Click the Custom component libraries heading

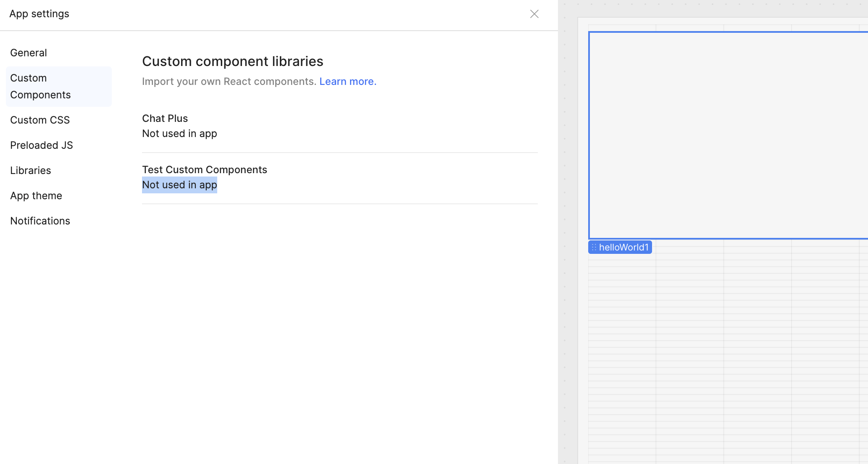coord(233,61)
